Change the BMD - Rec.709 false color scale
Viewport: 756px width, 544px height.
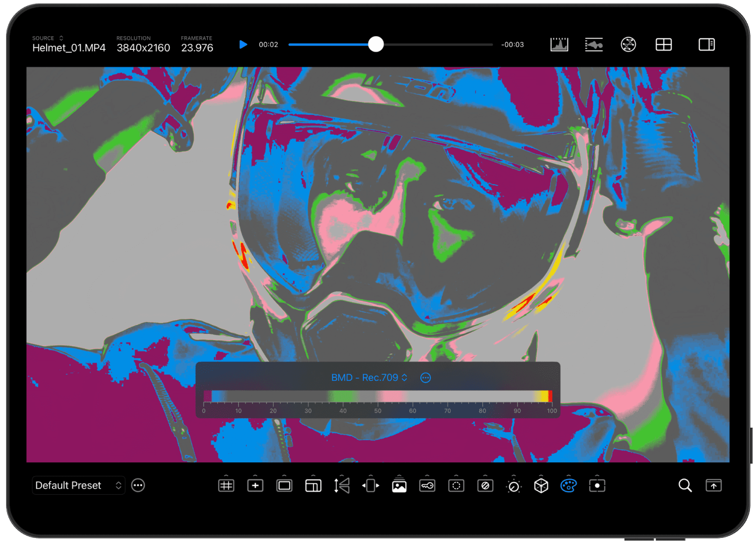click(367, 377)
